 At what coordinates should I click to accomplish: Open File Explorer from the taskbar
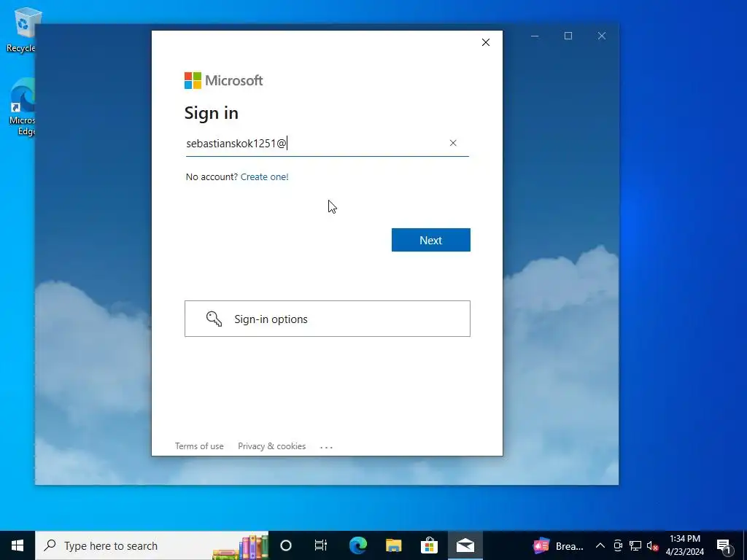tap(393, 545)
